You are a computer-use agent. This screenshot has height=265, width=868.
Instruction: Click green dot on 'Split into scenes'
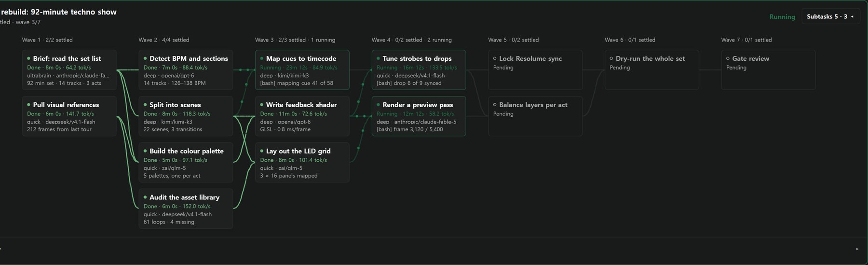click(145, 105)
